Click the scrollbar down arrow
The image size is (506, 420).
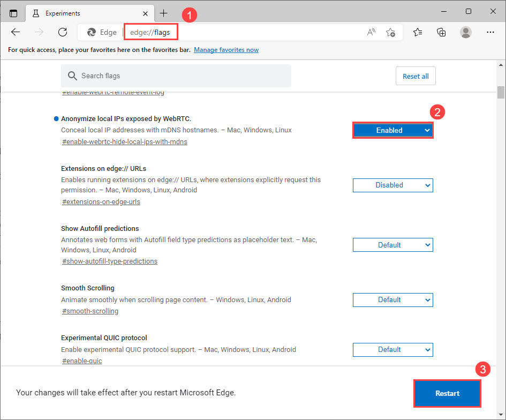coord(501,415)
